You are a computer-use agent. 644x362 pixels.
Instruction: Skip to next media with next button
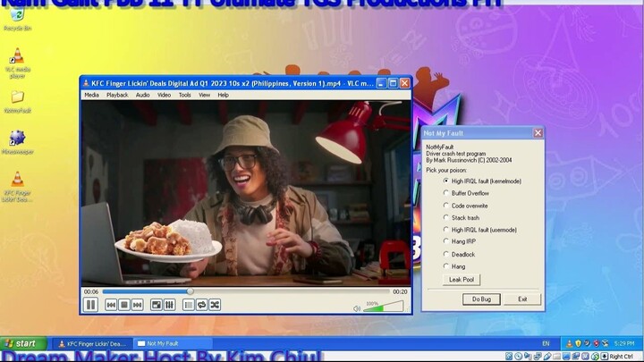click(138, 305)
